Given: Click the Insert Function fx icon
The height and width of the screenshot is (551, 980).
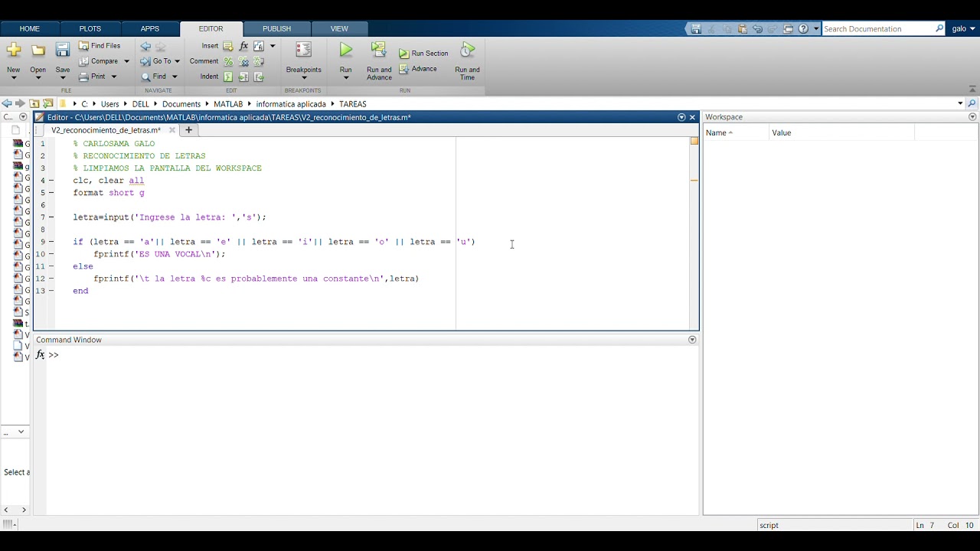Looking at the screenshot, I should click(243, 46).
